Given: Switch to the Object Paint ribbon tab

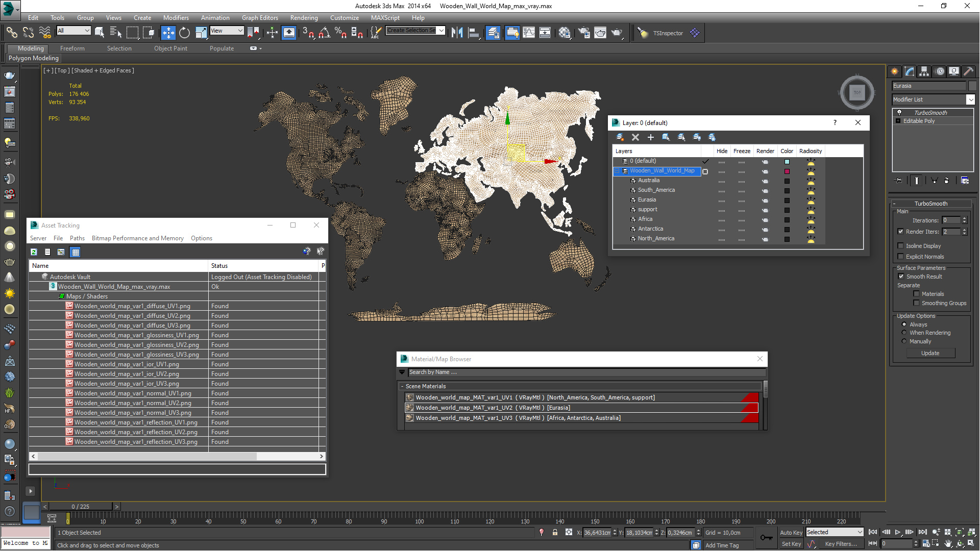Looking at the screenshot, I should click(170, 48).
